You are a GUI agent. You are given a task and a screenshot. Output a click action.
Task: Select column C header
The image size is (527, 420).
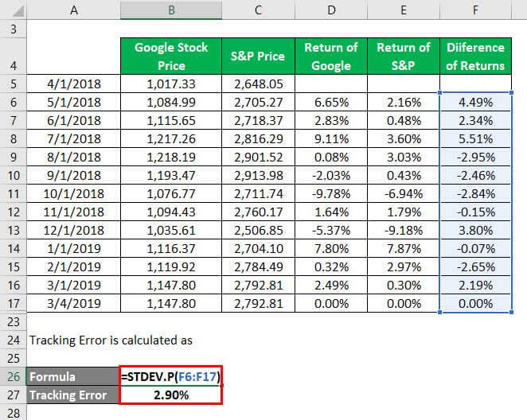[x=258, y=10]
